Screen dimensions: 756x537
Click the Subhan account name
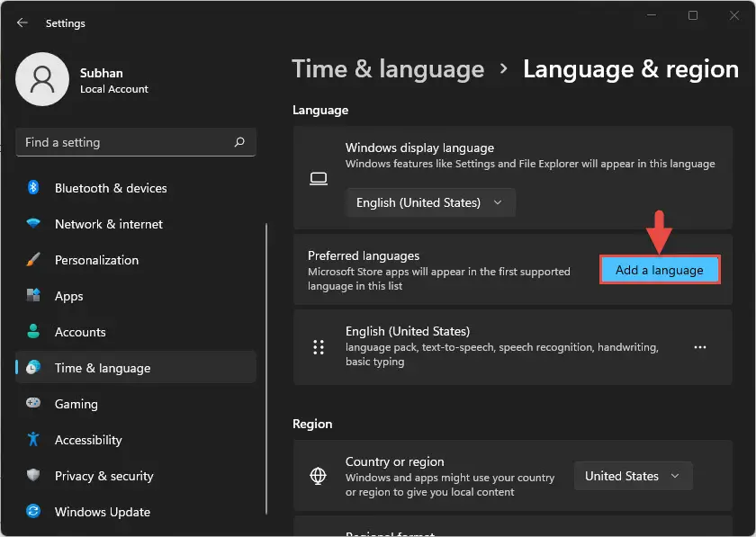pyautogui.click(x=101, y=73)
